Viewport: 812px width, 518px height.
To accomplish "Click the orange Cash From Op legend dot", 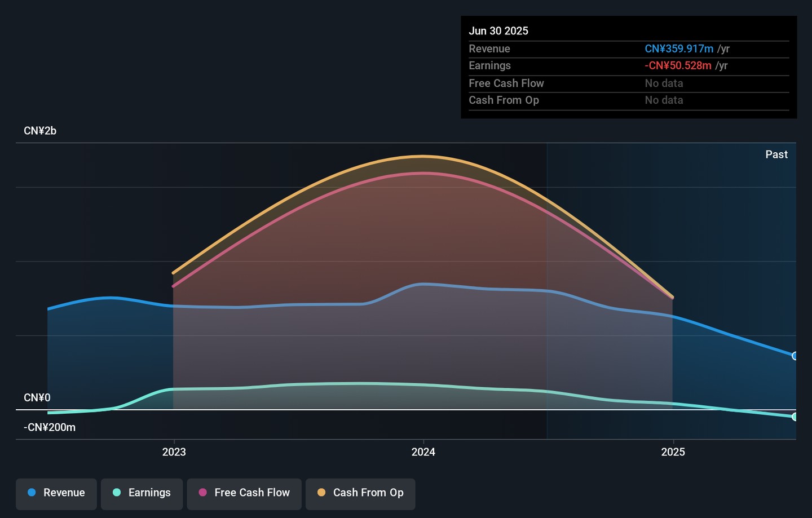I will pos(321,493).
